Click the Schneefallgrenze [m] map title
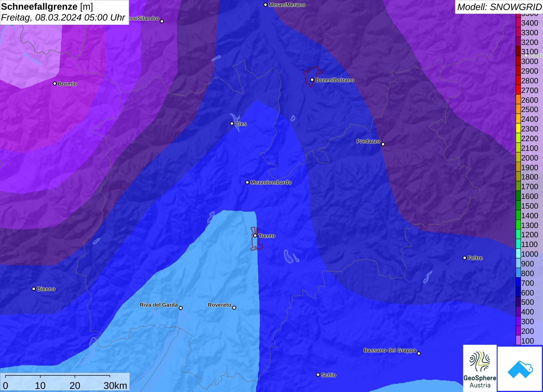Screen dimensions: 543x392 click(47, 7)
